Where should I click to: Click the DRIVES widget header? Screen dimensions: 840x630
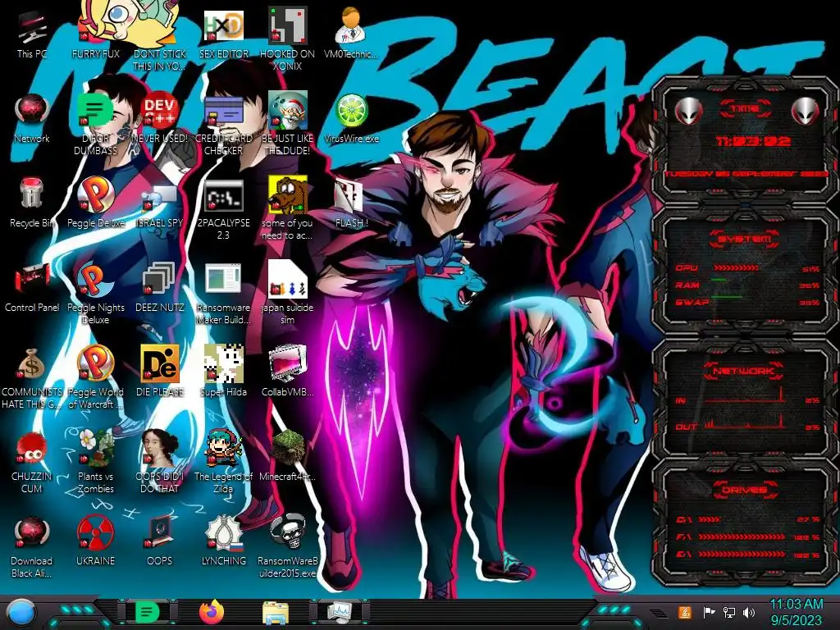pos(744,490)
